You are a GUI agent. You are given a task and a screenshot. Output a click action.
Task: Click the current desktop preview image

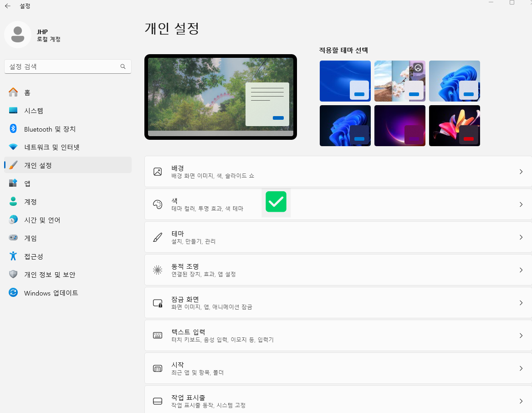tap(220, 97)
